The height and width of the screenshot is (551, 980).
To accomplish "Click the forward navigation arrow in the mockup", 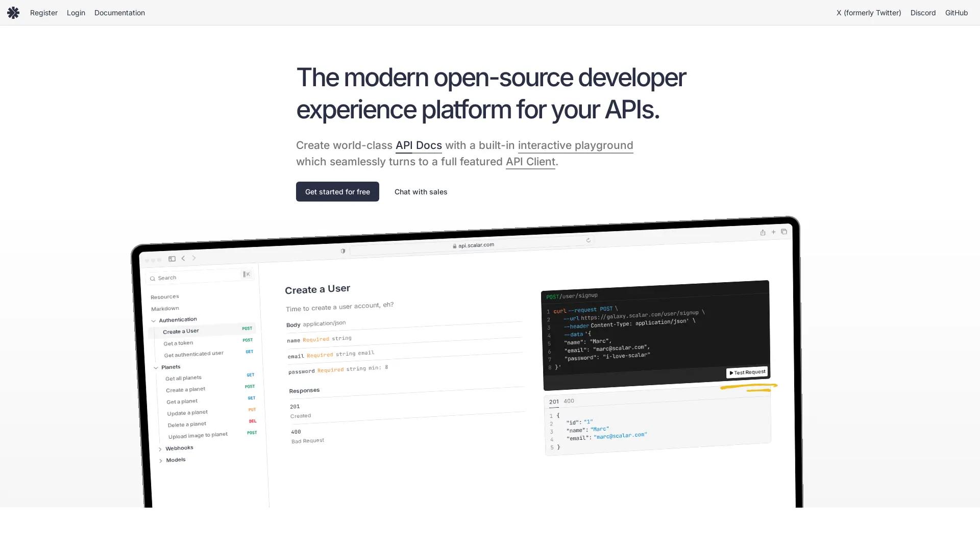I will [194, 258].
